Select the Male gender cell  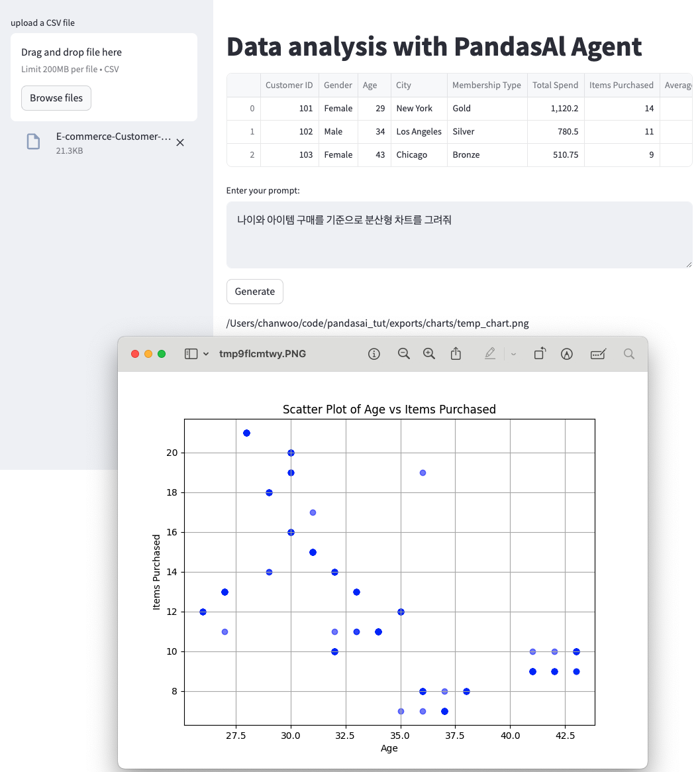click(x=338, y=131)
